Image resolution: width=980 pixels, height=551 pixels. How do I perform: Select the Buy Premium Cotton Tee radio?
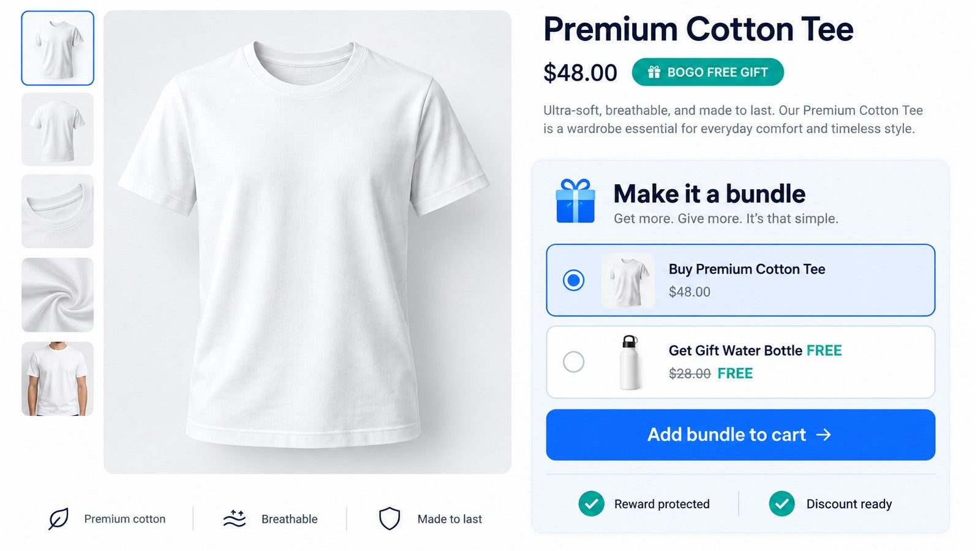click(574, 280)
